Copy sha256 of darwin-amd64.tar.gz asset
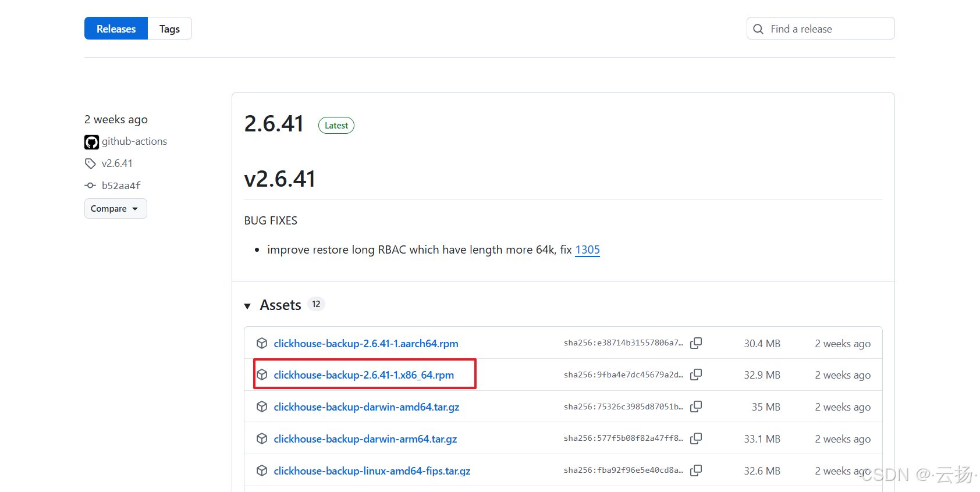 (x=696, y=407)
